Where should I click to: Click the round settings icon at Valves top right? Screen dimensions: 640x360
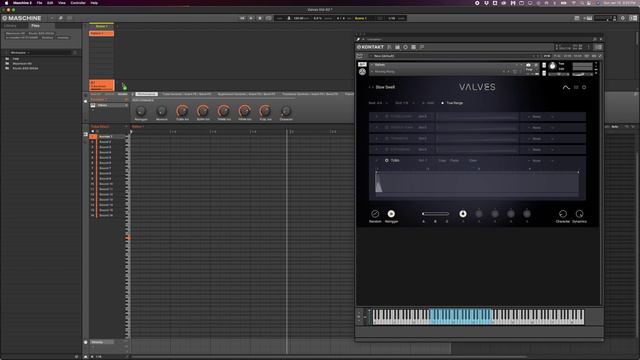point(584,87)
